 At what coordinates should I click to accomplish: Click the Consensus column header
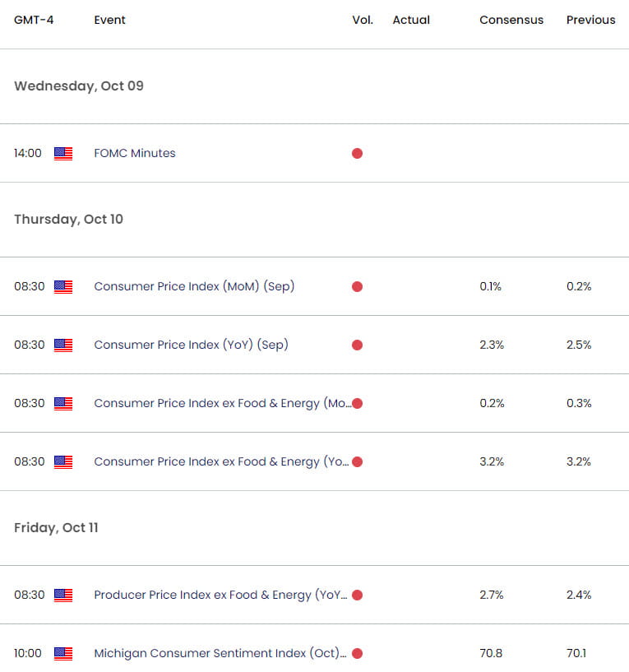pos(511,20)
